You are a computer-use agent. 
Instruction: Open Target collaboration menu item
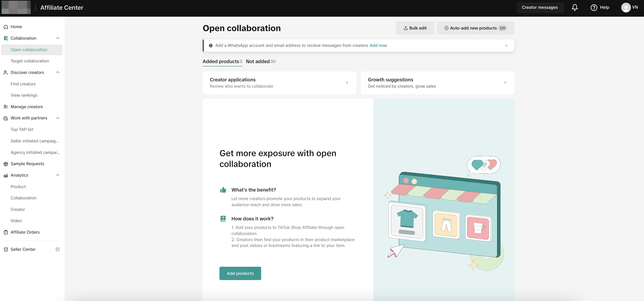coord(30,61)
